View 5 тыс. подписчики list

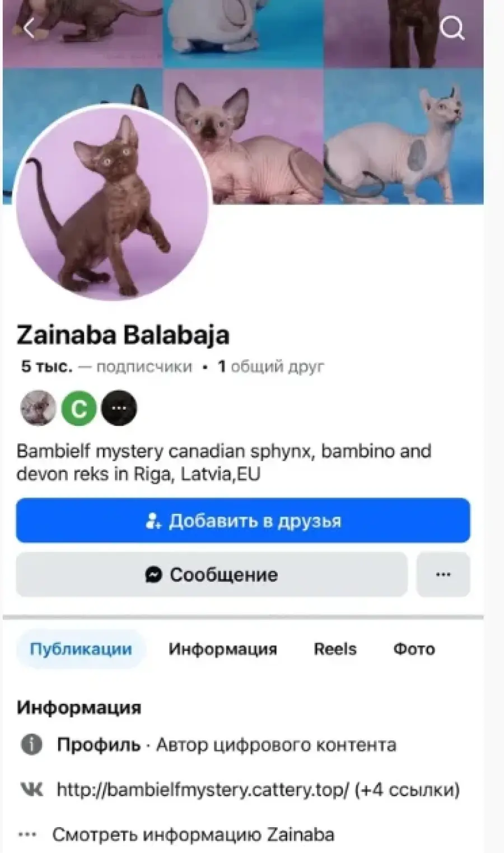[106, 367]
